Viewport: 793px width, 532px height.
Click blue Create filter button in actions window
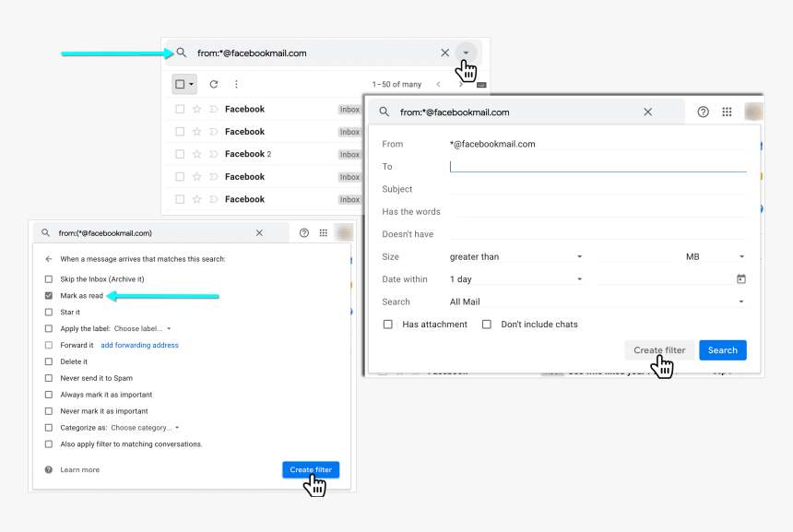[x=311, y=470]
